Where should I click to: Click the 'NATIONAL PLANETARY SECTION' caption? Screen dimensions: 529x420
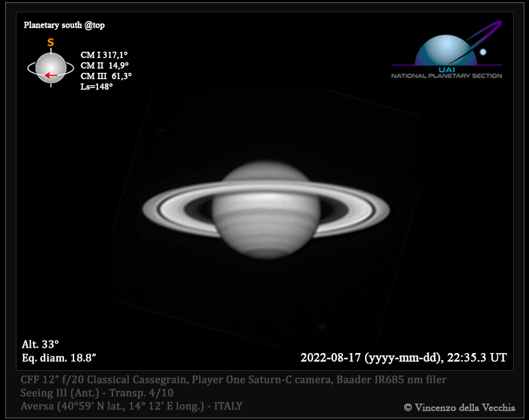[x=447, y=76]
